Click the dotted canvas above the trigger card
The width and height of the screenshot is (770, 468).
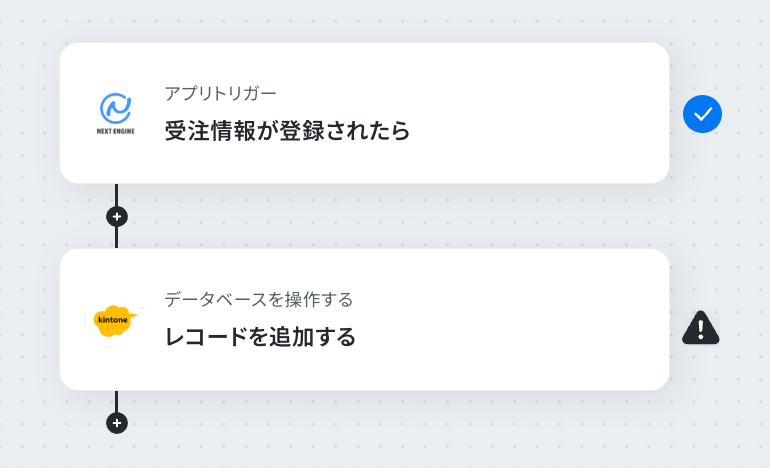pyautogui.click(x=363, y=22)
